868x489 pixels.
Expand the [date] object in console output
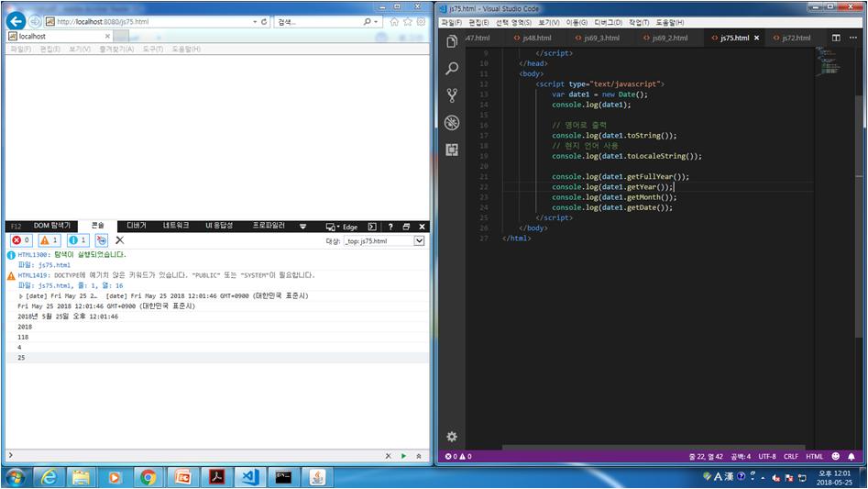[21, 296]
